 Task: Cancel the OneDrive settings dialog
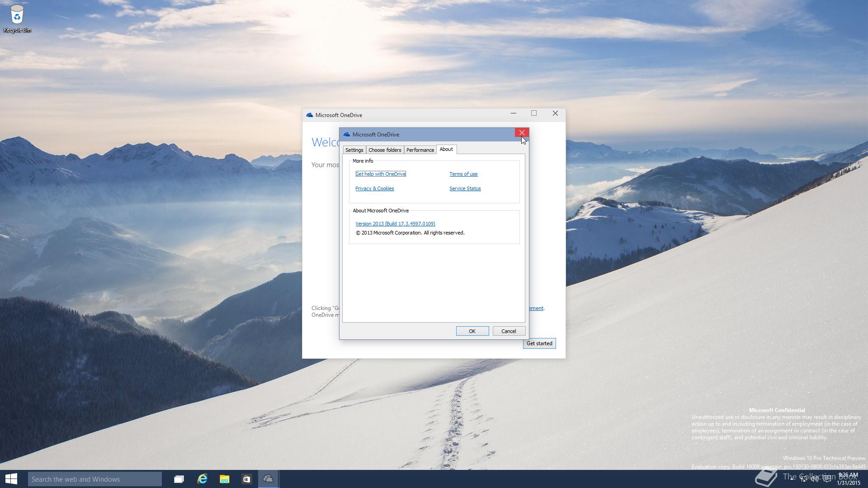coord(509,331)
